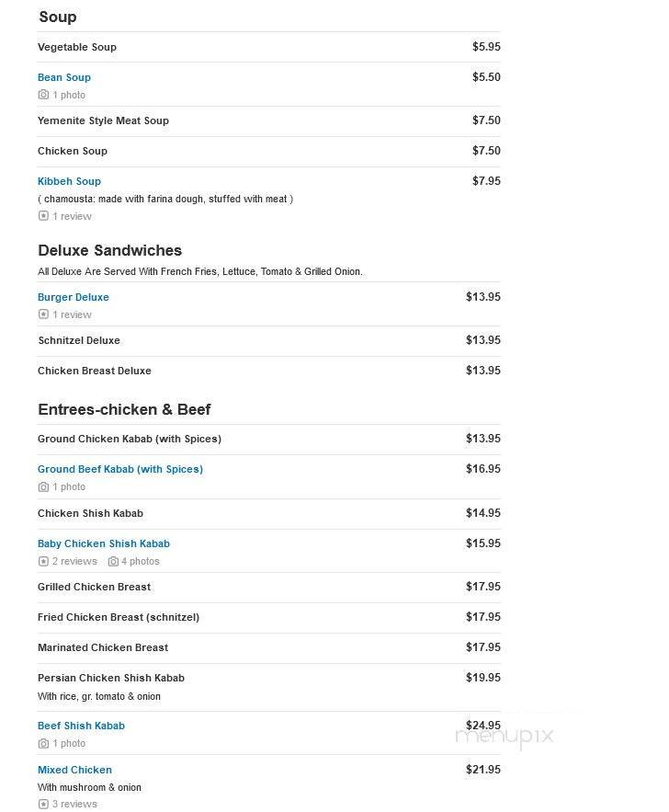Image resolution: width=669 pixels, height=812 pixels.
Task: Click the '3 reviews' label under Mixed Chicken
Action: (73, 804)
